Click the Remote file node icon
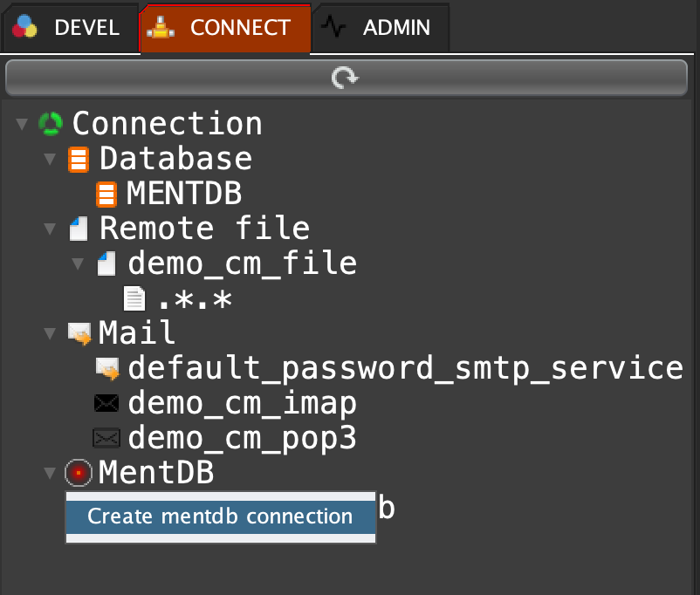The height and width of the screenshot is (595, 700). tap(79, 229)
